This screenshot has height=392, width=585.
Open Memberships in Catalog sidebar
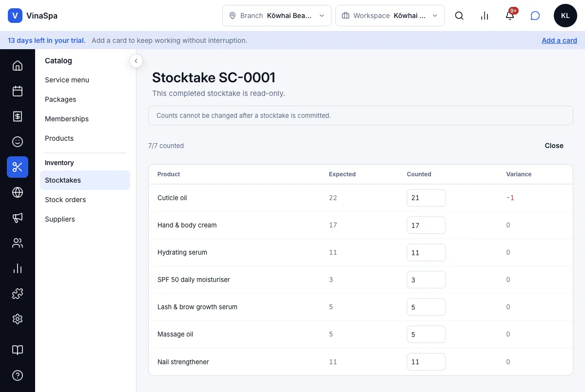click(85, 119)
